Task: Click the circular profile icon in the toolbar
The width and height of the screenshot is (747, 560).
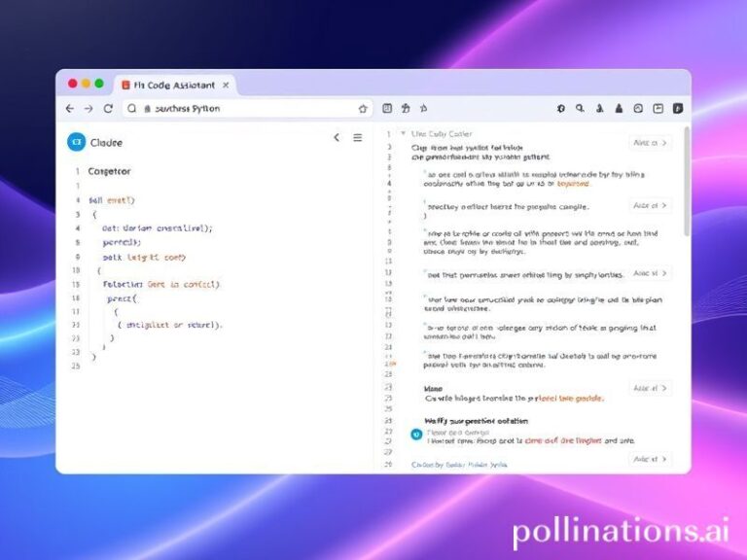Action: (638, 109)
